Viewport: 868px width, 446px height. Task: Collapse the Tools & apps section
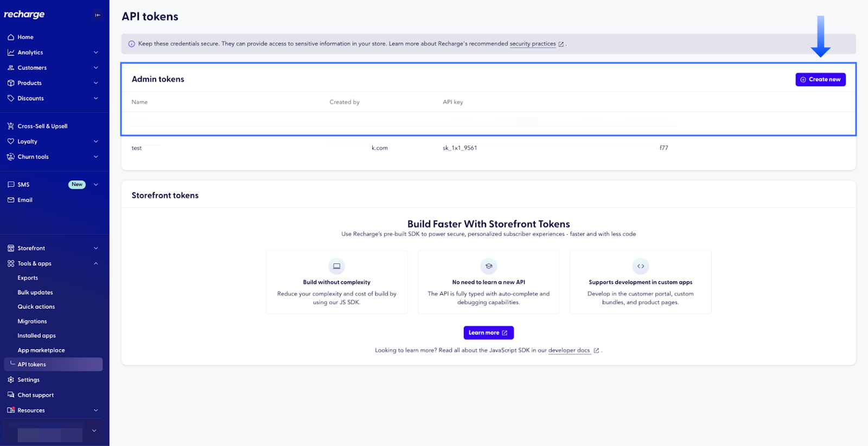(96, 263)
